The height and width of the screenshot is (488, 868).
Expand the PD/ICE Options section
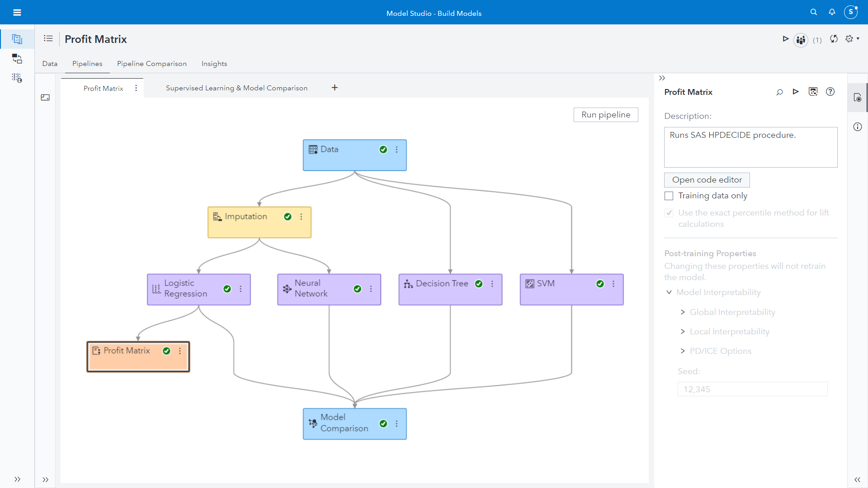click(x=683, y=351)
